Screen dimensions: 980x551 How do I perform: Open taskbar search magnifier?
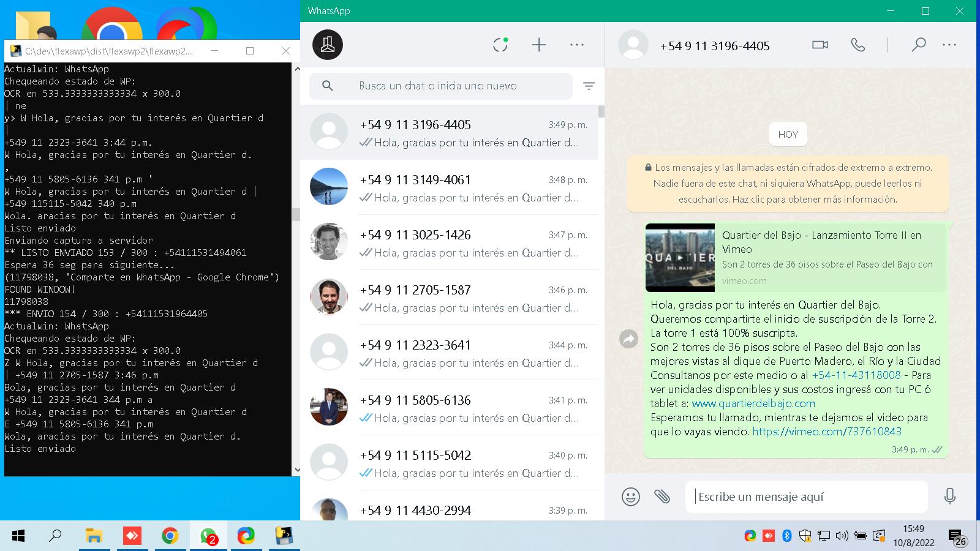(55, 536)
